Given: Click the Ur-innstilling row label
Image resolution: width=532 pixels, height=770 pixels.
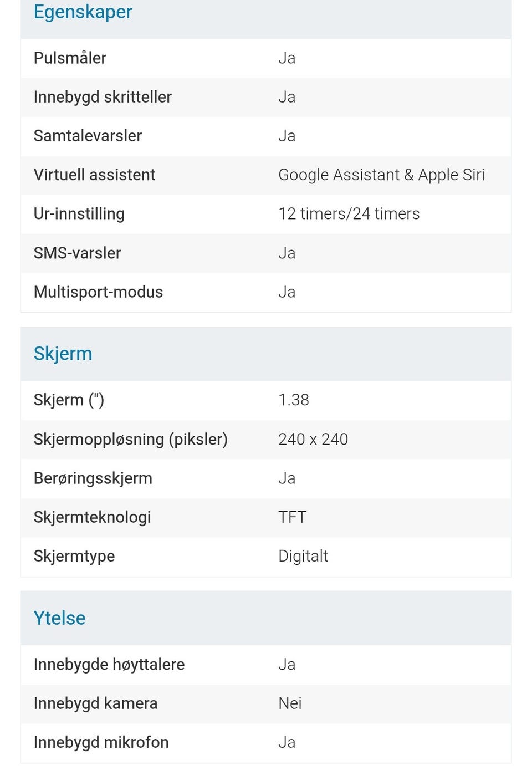Looking at the screenshot, I should [x=79, y=214].
